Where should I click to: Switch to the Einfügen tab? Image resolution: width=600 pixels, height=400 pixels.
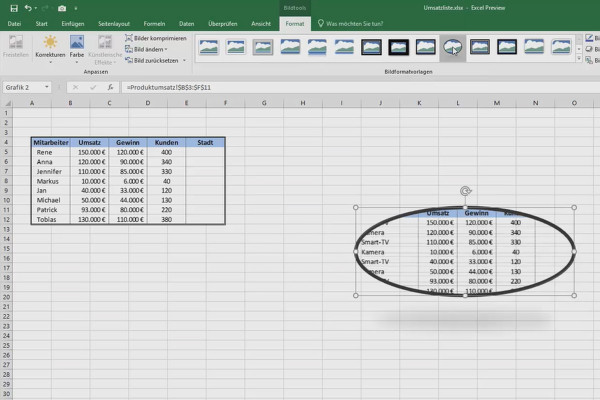(x=73, y=24)
